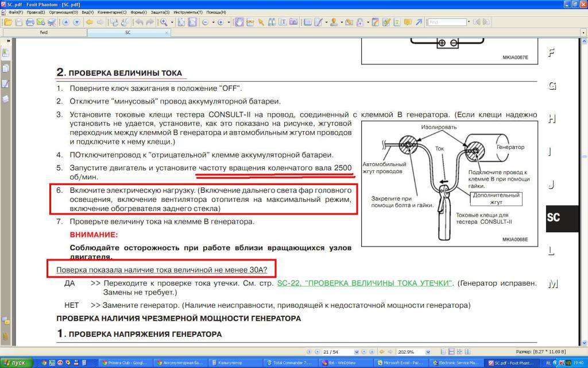Click the padlock security icon

pyautogui.click(x=360, y=22)
